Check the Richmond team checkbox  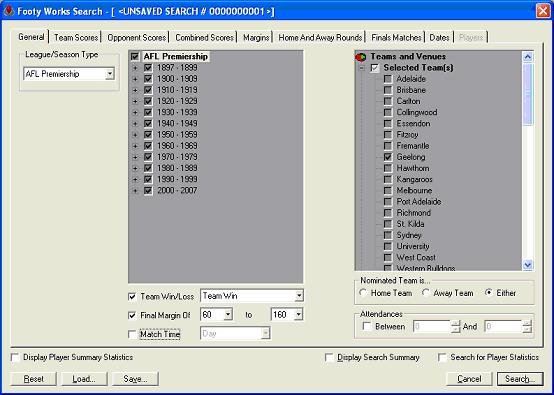pyautogui.click(x=388, y=213)
